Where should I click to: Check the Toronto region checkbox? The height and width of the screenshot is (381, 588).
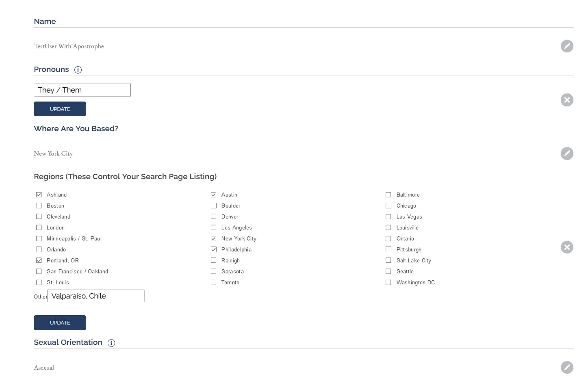213,282
